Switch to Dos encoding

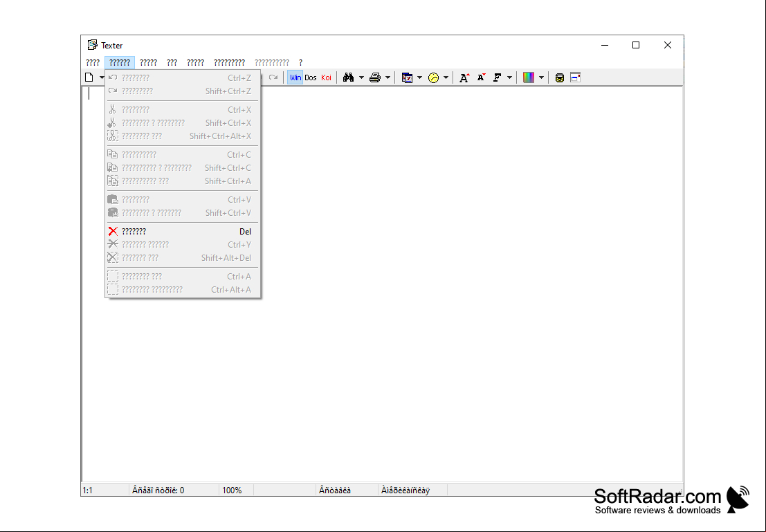311,77
